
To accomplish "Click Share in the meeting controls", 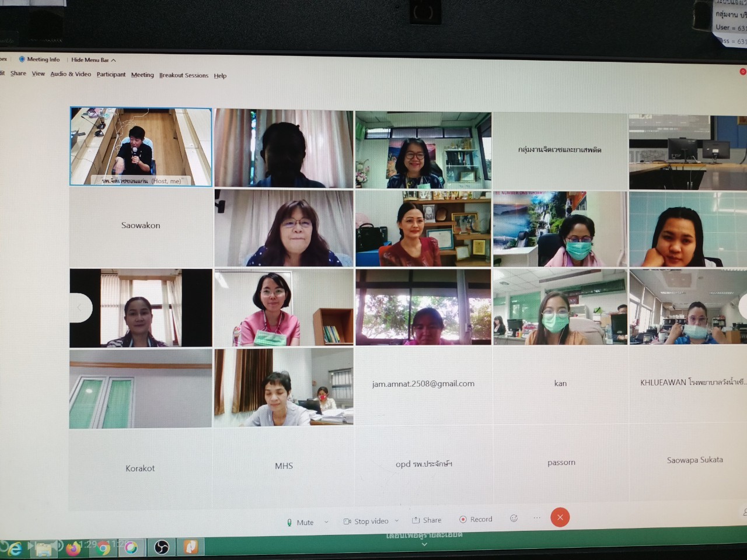I will click(x=427, y=520).
